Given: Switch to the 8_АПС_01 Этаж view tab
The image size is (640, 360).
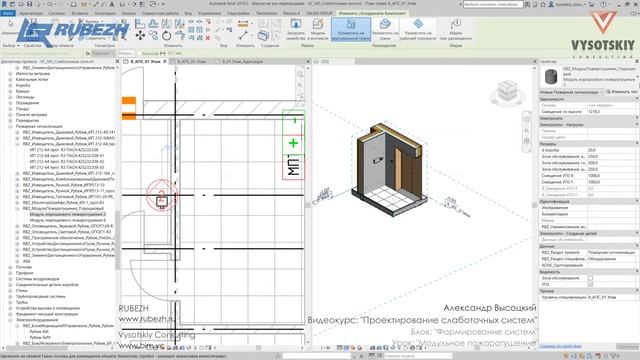Looking at the screenshot, I should click(x=144, y=62).
